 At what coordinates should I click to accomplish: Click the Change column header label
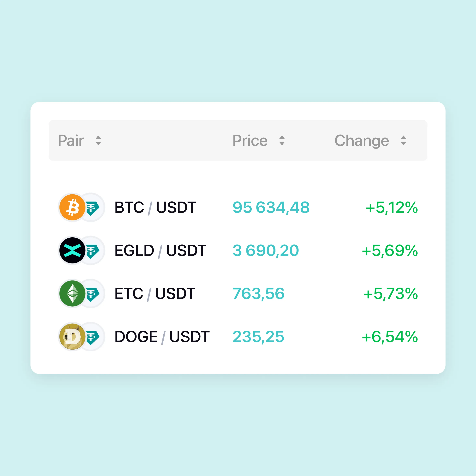tap(361, 140)
